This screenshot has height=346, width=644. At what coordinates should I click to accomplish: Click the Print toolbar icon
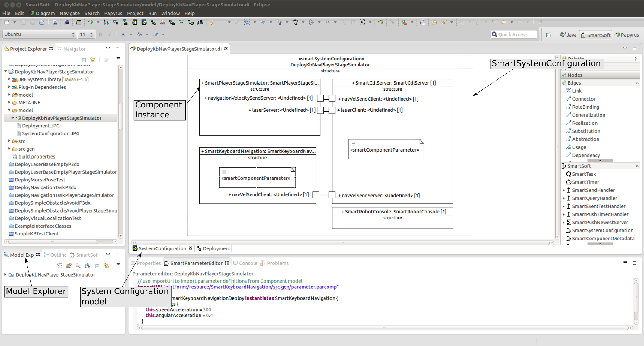pyautogui.click(x=42, y=22)
